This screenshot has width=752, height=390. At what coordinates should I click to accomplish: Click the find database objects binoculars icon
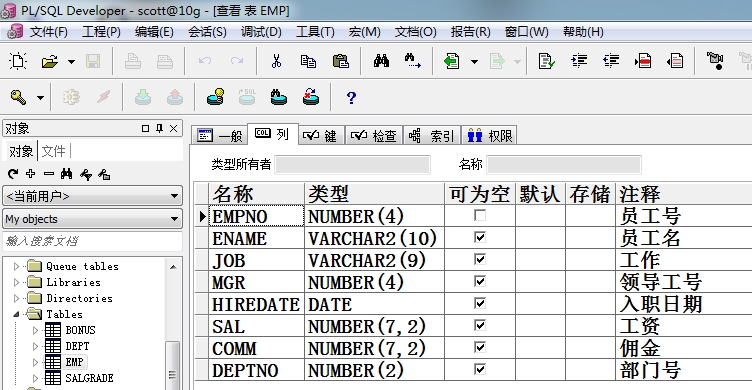pyautogui.click(x=278, y=97)
